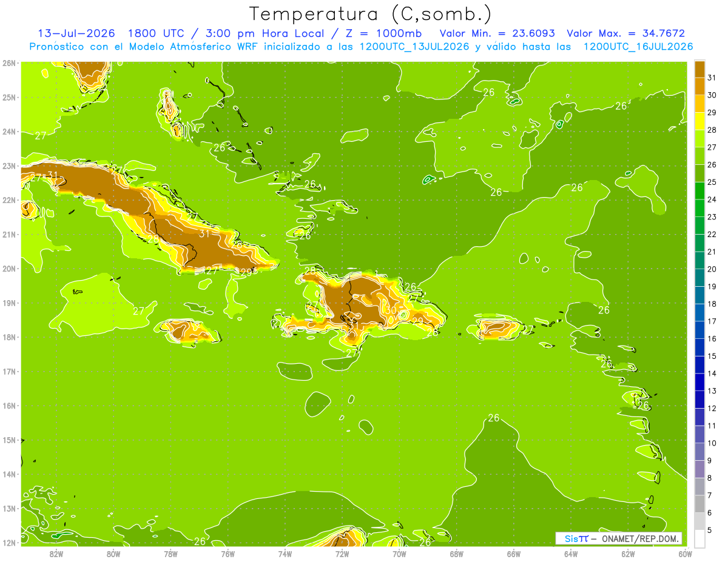728x562 pixels.
Task: Click the '20N' latitude axis label
Action: click(x=9, y=269)
